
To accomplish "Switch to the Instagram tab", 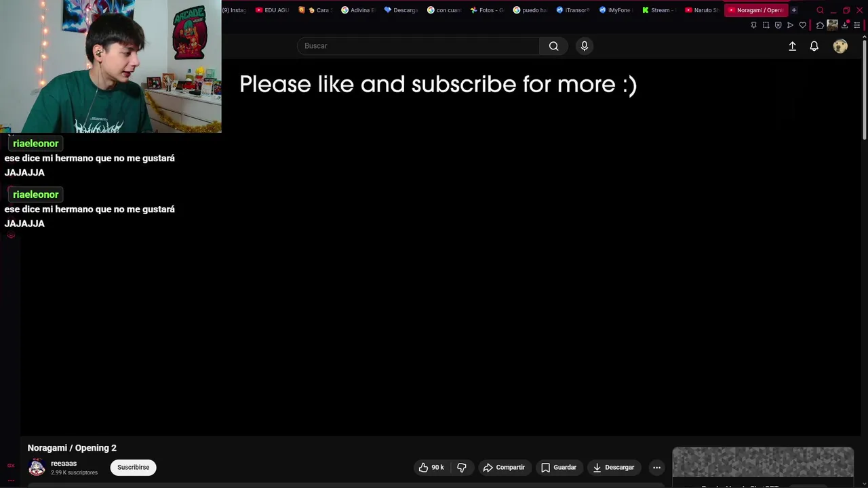I will [234, 10].
